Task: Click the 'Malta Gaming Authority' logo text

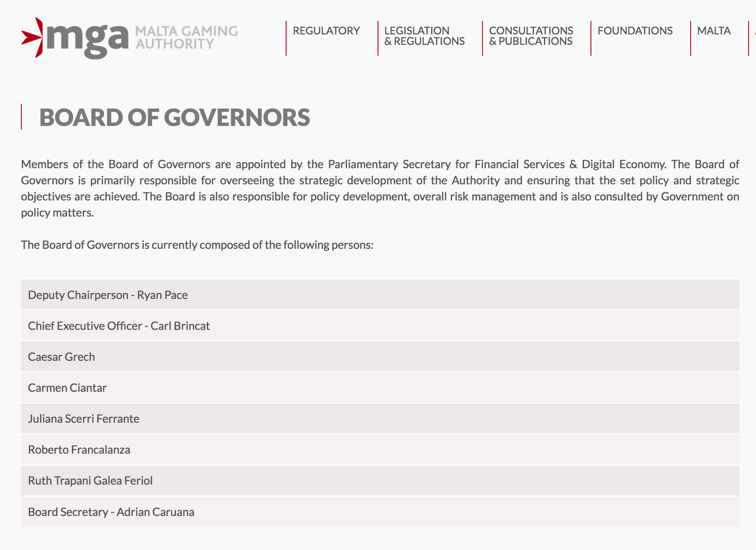Action: click(x=186, y=37)
